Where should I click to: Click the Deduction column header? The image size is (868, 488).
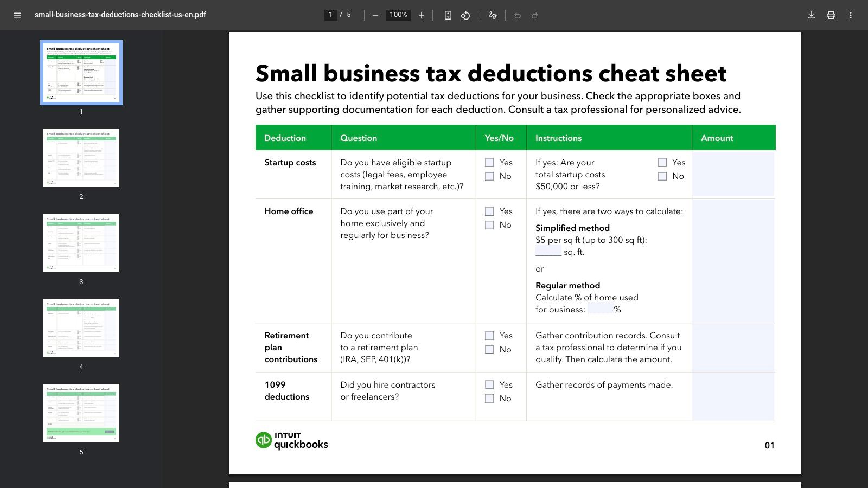click(x=285, y=138)
